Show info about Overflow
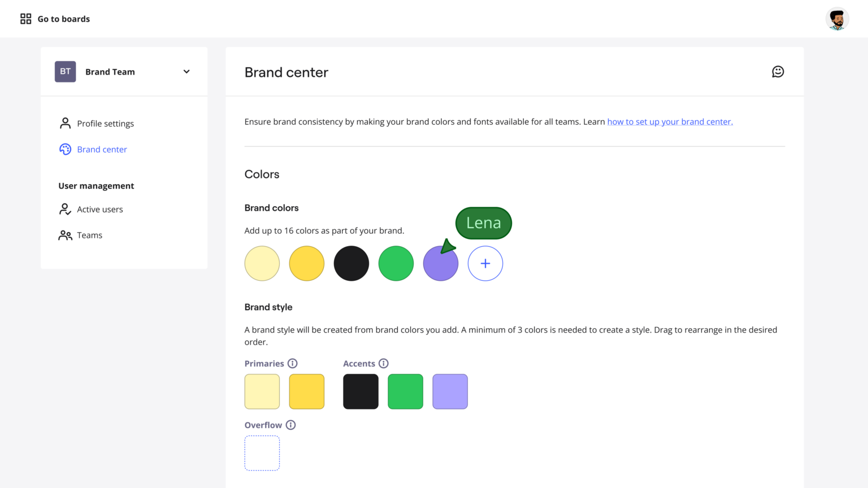 click(x=290, y=425)
